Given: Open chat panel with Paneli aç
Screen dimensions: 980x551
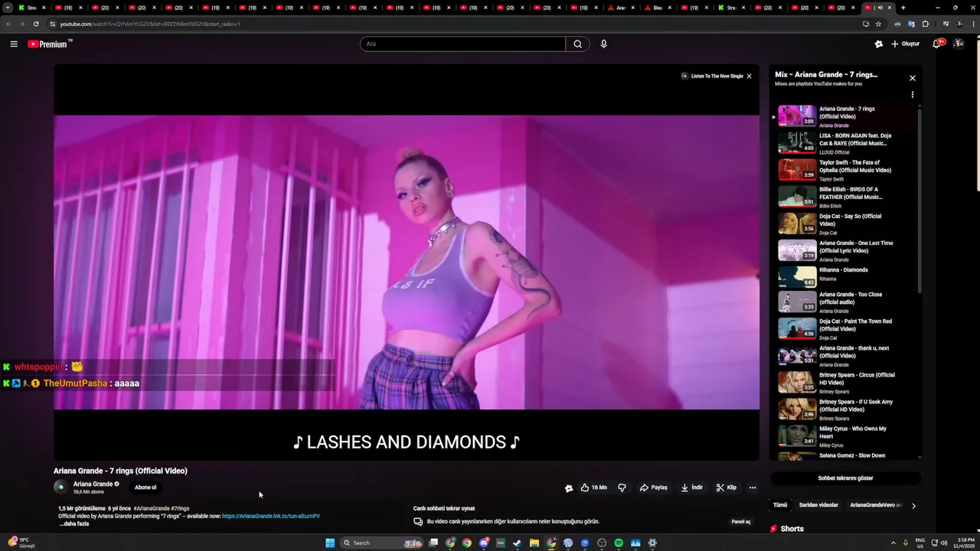Looking at the screenshot, I should [741, 522].
